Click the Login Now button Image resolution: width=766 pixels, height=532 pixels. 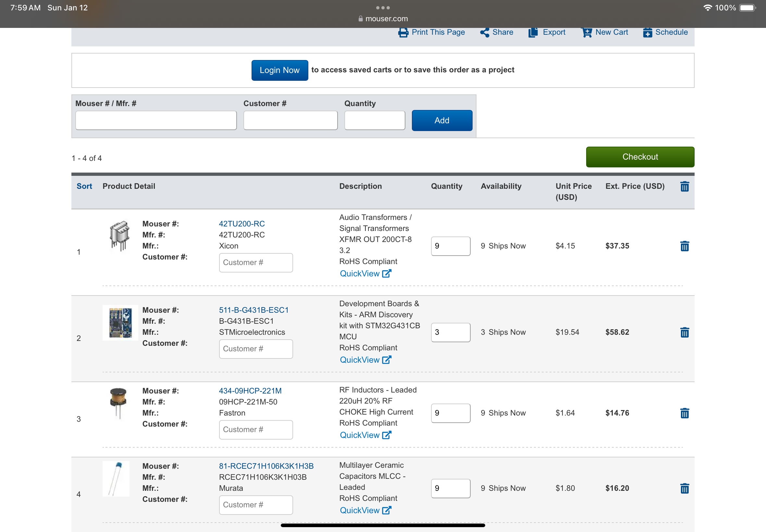pyautogui.click(x=280, y=70)
